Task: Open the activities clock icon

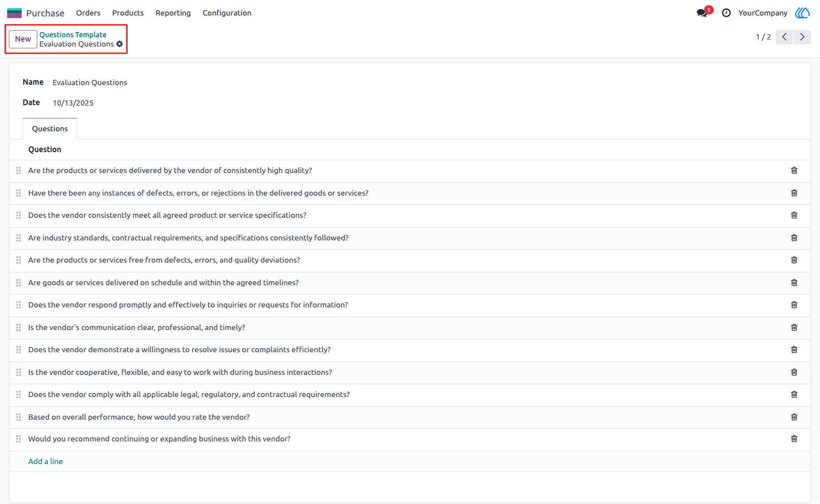Action: [x=726, y=13]
